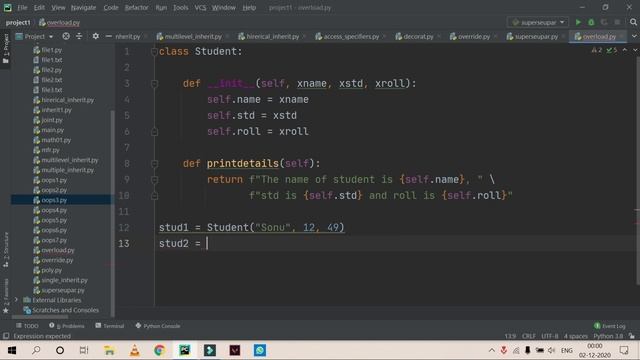Click the Cortana circle icon
Screen dimensions: 640x360
click(x=60, y=350)
